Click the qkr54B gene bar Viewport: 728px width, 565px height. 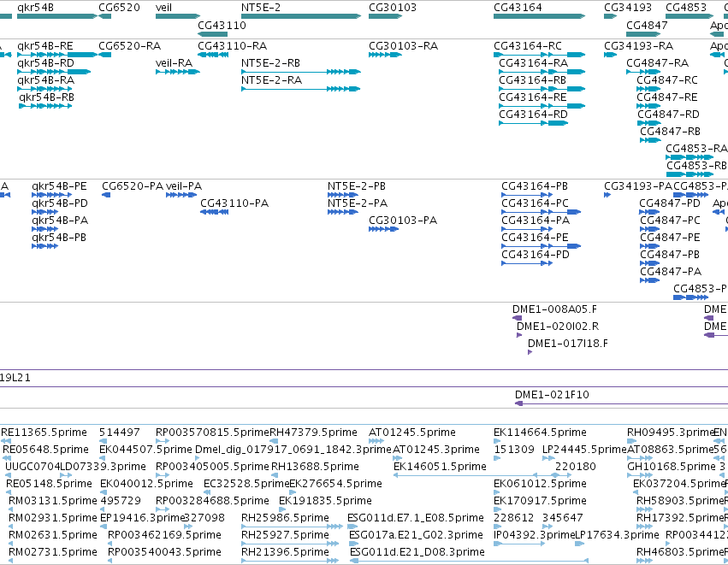pyautogui.click(x=57, y=16)
